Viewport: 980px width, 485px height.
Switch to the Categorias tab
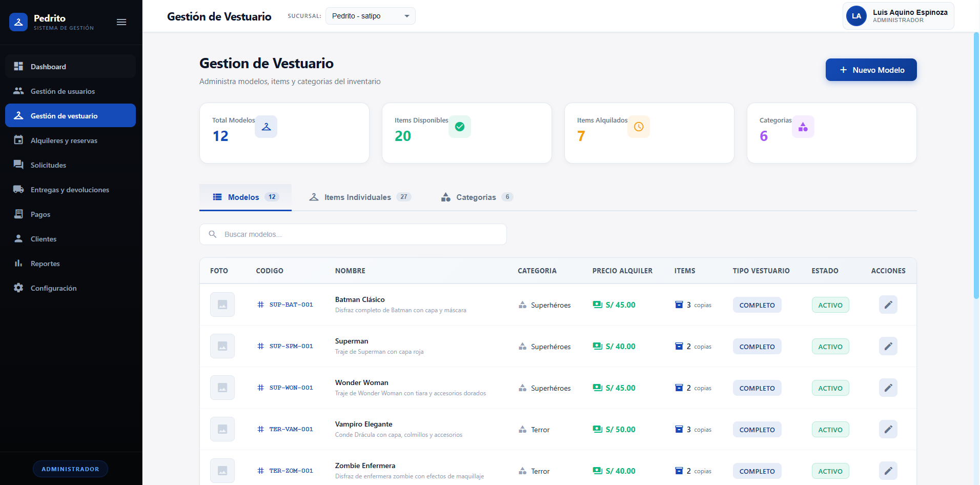pyautogui.click(x=476, y=197)
